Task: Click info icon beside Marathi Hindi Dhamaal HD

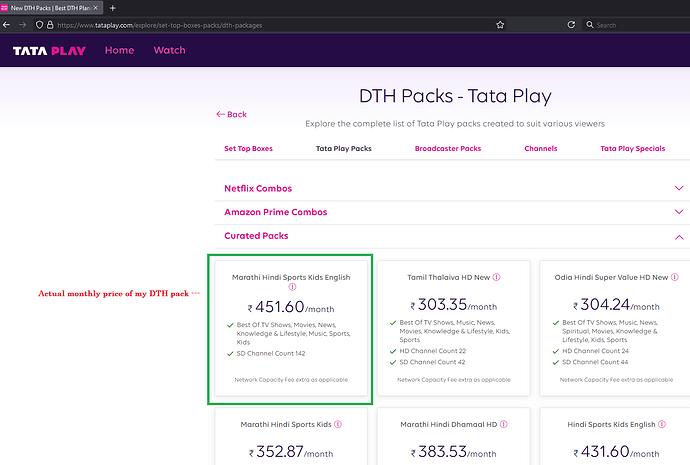Action: (x=501, y=424)
